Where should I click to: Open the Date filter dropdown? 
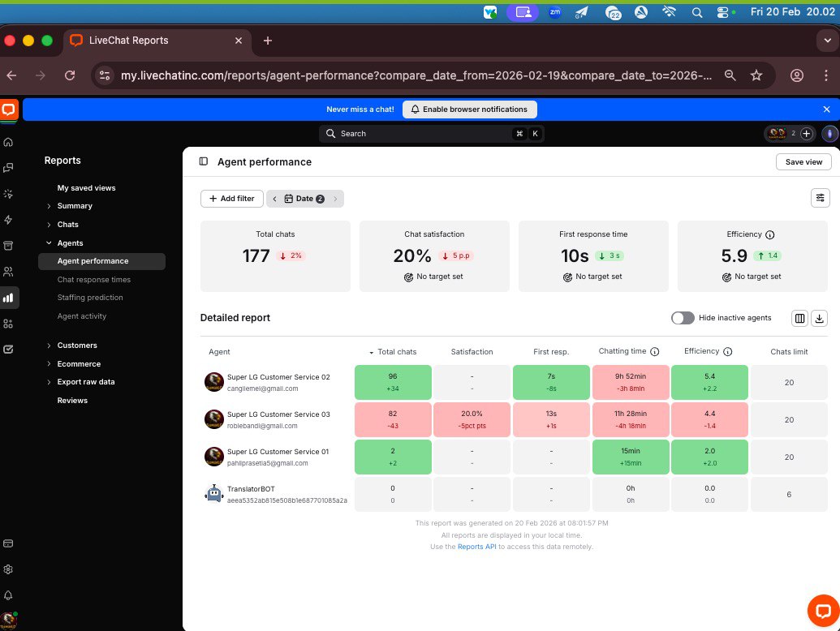point(304,199)
